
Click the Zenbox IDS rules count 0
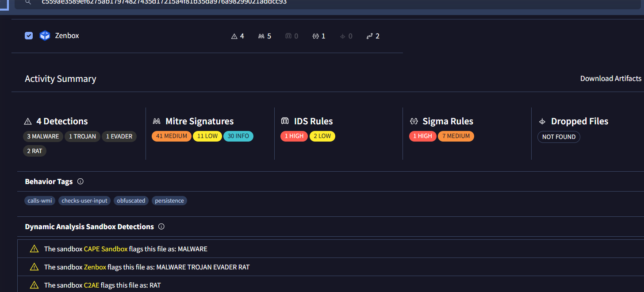(291, 36)
